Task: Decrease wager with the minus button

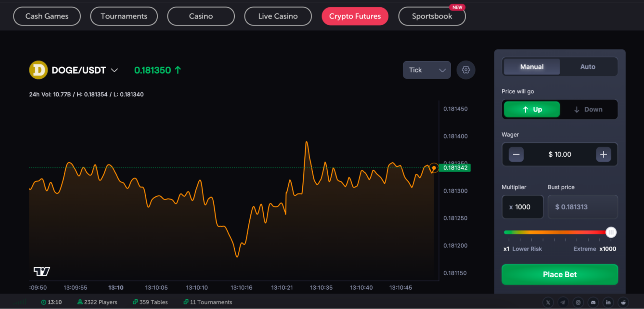Action: (x=516, y=154)
